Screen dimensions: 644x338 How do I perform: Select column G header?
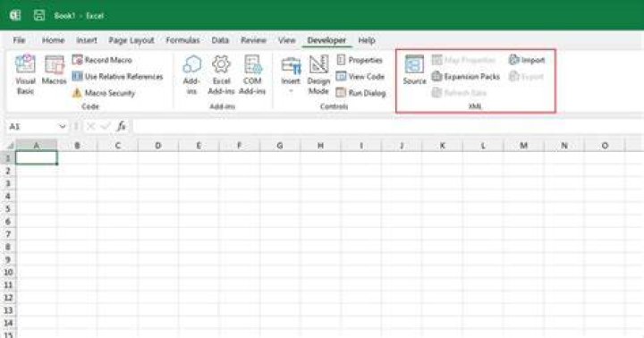point(280,146)
